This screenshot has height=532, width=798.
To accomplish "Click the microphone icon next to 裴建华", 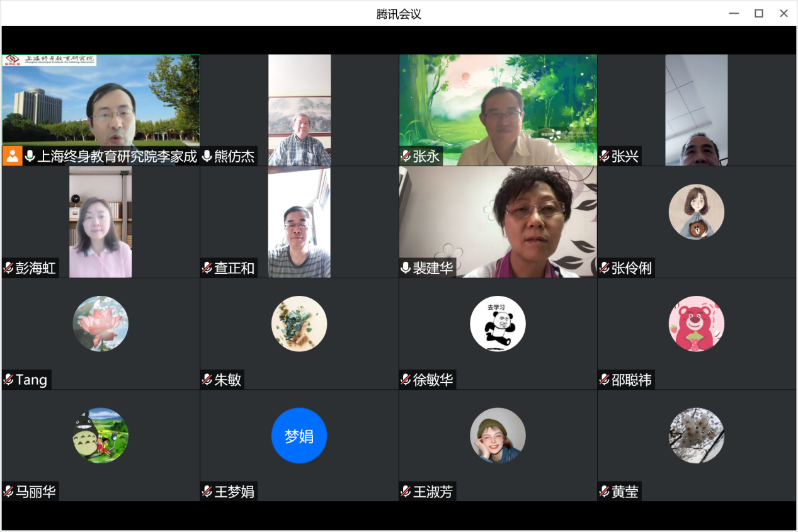I will pyautogui.click(x=406, y=268).
